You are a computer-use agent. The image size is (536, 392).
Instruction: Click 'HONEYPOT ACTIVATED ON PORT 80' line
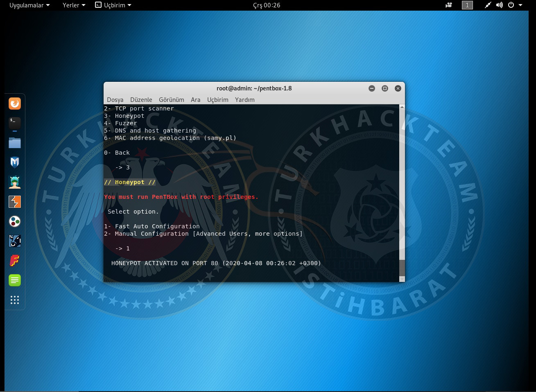(x=216, y=263)
